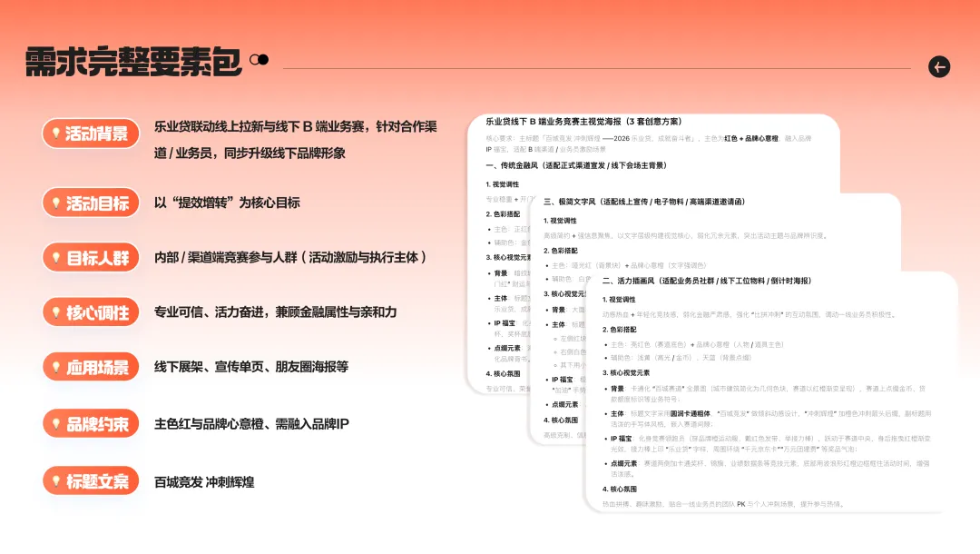The image size is (980, 554).
Task: Toggle the 品牌约束 pill label
Action: click(x=95, y=423)
